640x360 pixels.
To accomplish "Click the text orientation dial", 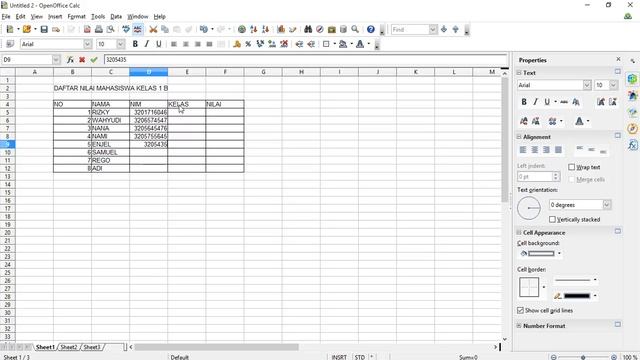I will 529,208.
